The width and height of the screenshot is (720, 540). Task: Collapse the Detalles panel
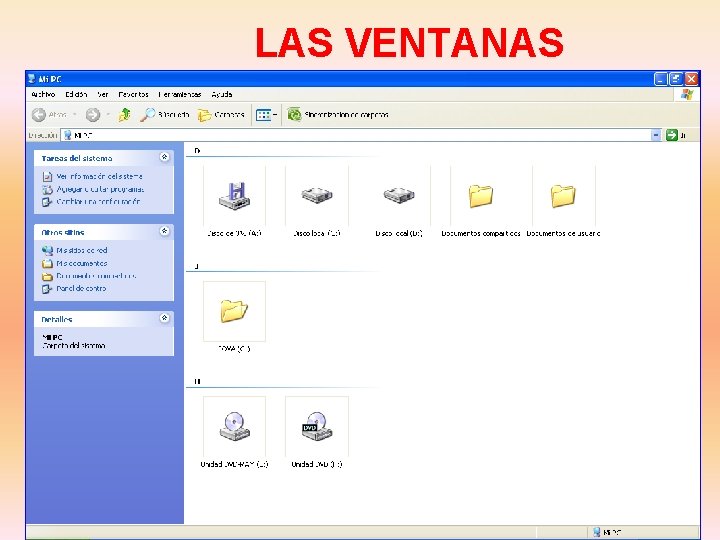pos(164,318)
